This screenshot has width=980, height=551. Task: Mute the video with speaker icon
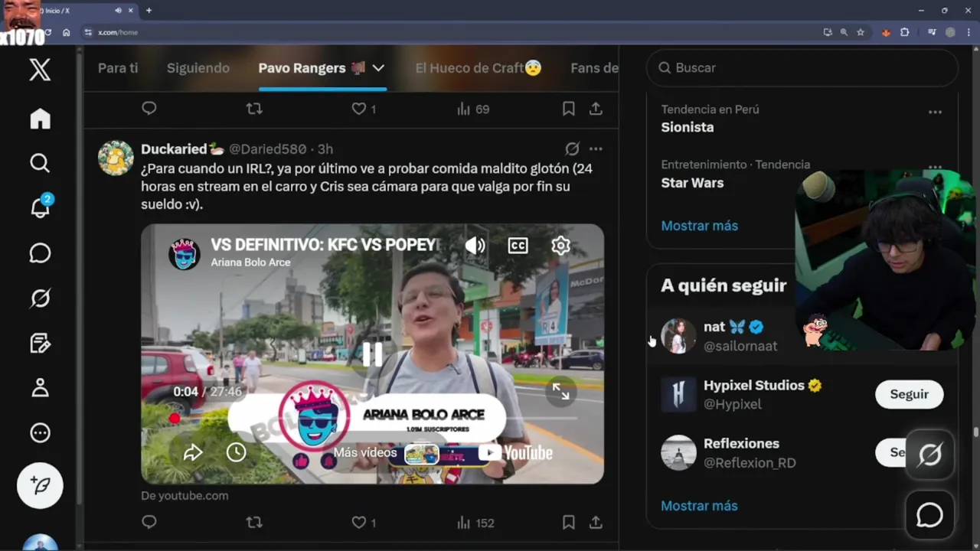475,245
